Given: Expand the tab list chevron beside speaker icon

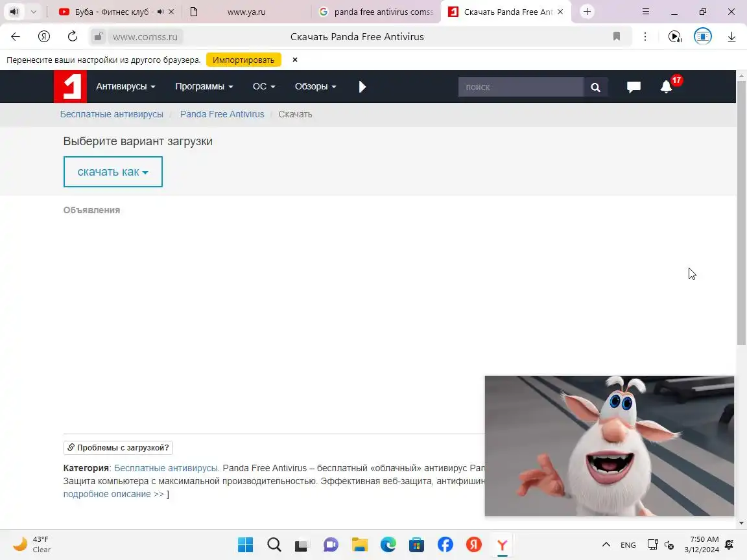Looking at the screenshot, I should click(x=33, y=12).
